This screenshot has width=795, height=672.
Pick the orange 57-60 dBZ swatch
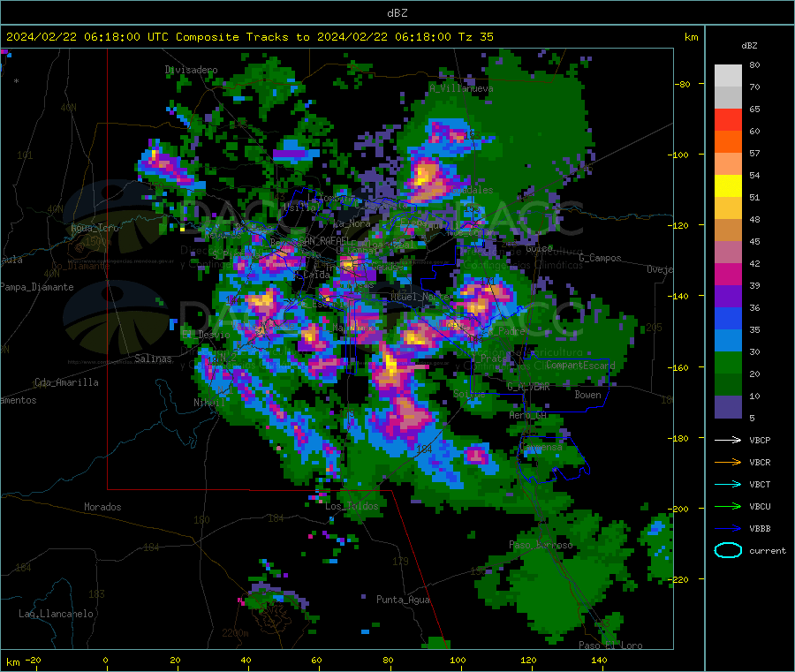[x=728, y=142]
